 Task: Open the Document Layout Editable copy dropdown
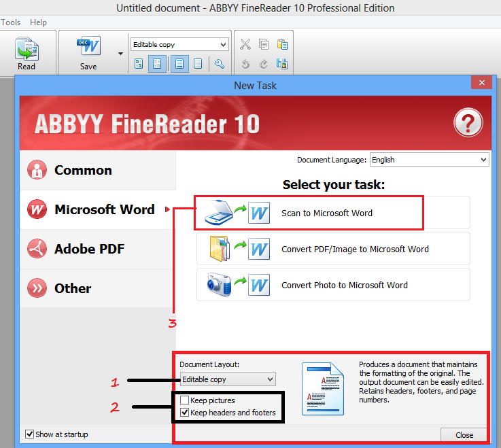[228, 379]
